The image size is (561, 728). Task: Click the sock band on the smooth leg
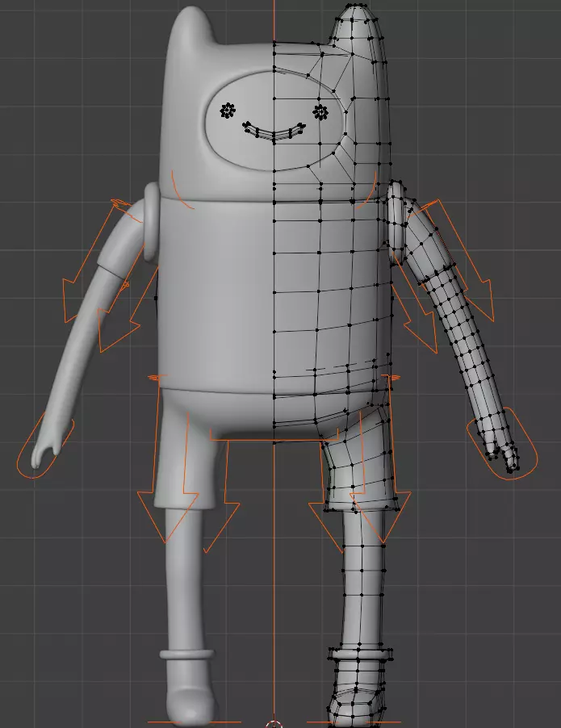[186, 655]
